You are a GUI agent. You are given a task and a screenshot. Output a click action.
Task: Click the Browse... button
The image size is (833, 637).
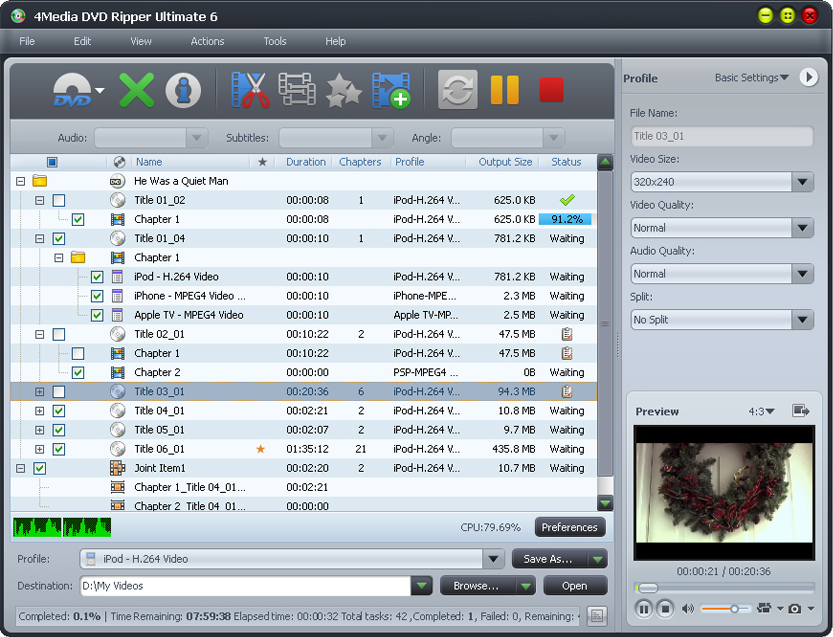point(476,586)
